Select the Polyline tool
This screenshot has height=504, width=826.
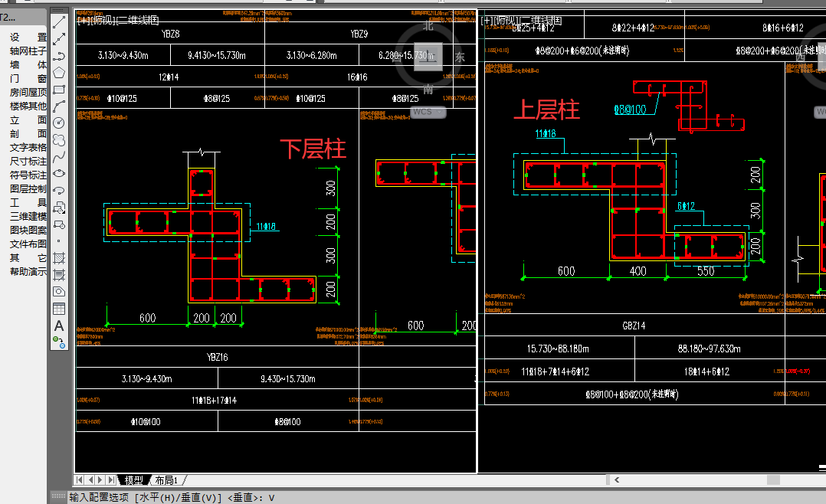(x=59, y=56)
